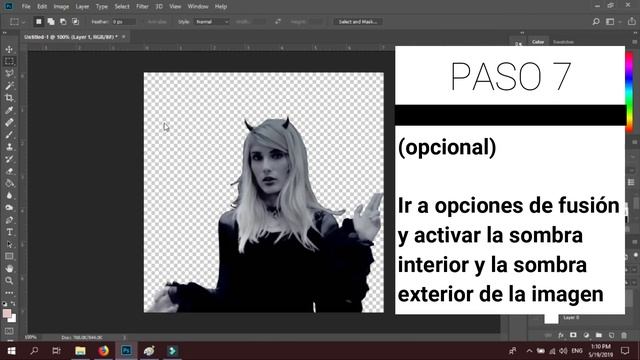Select the Pen tool
Viewport: 640px width, 360px height.
pyautogui.click(x=9, y=220)
